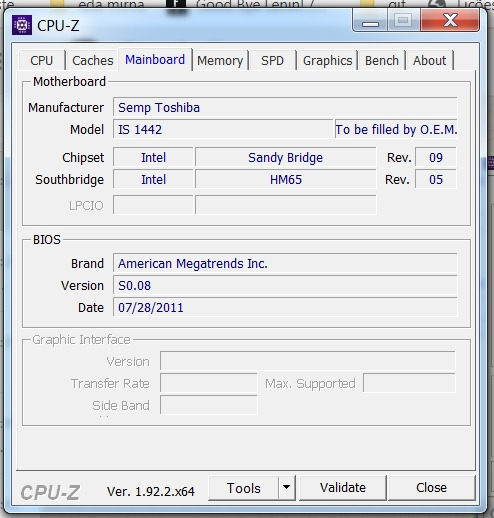494x518 pixels.
Task: Click the BIOS Version field S0.08
Action: (285, 285)
